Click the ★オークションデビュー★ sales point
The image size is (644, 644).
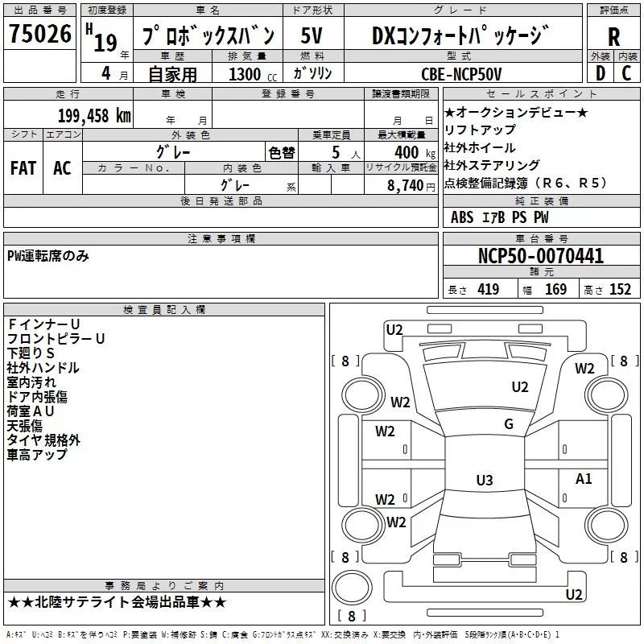click(516, 112)
